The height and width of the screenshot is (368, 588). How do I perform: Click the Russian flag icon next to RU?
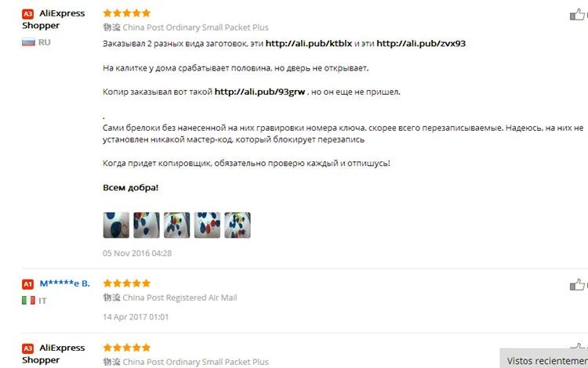(28, 42)
